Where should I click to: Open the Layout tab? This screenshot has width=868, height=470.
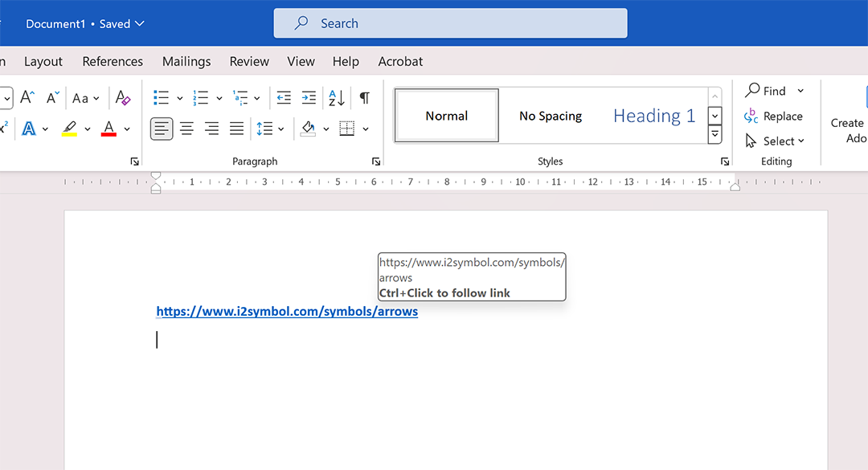tap(43, 61)
